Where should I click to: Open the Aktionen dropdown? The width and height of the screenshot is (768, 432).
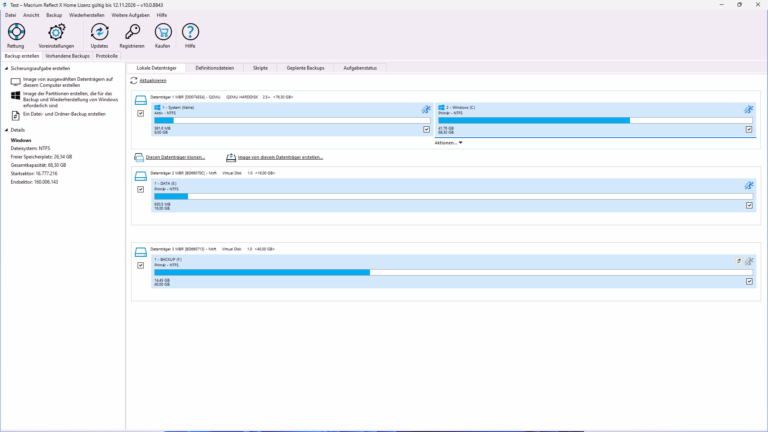448,143
